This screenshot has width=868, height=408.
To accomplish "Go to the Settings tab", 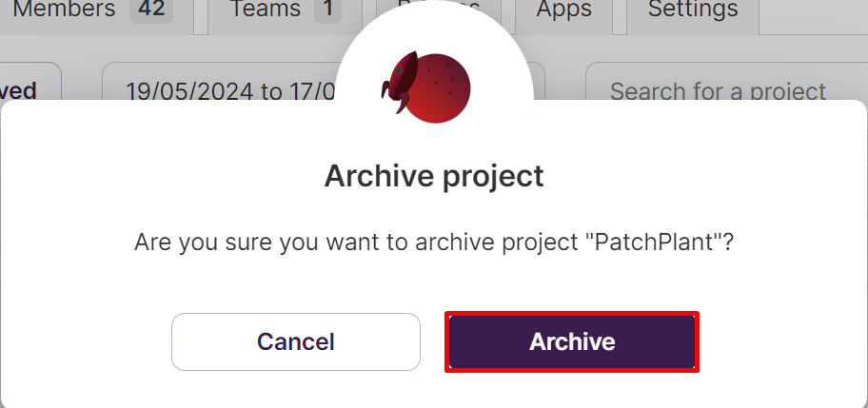I will coord(693,11).
